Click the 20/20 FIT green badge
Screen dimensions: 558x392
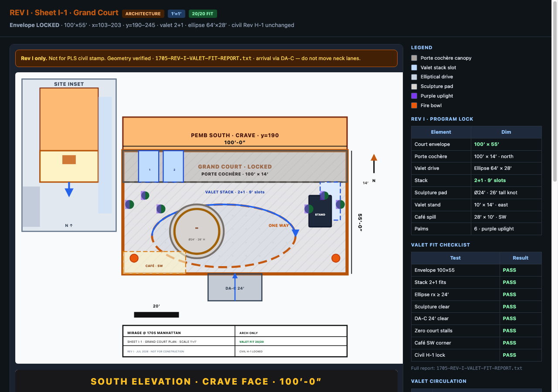tap(203, 14)
